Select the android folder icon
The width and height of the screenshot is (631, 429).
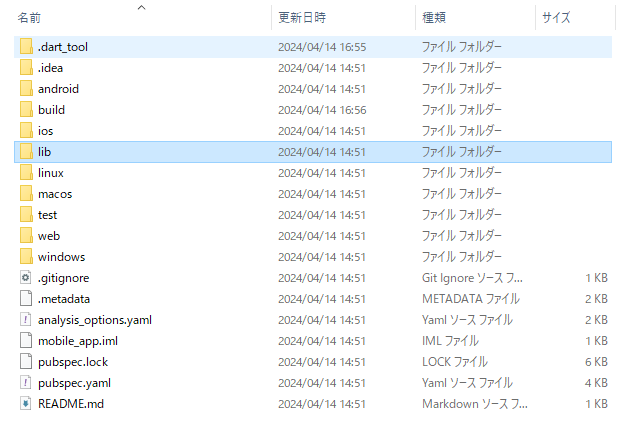click(26, 89)
